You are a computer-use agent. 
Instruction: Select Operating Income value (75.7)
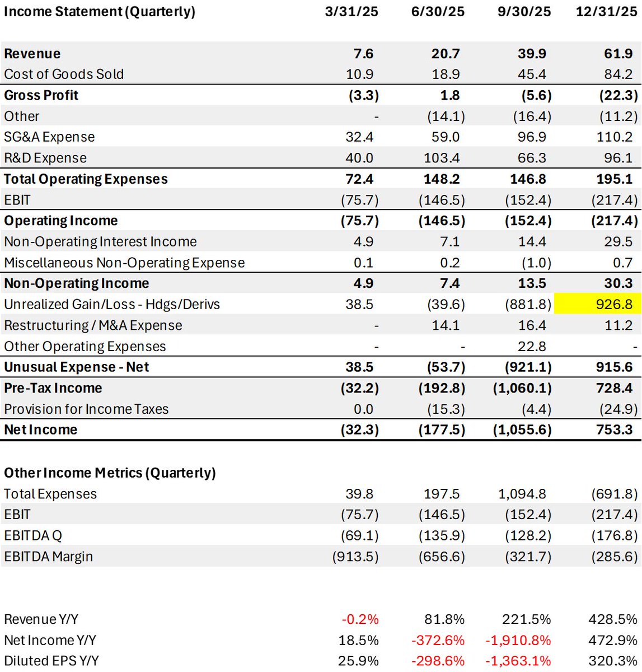point(360,221)
